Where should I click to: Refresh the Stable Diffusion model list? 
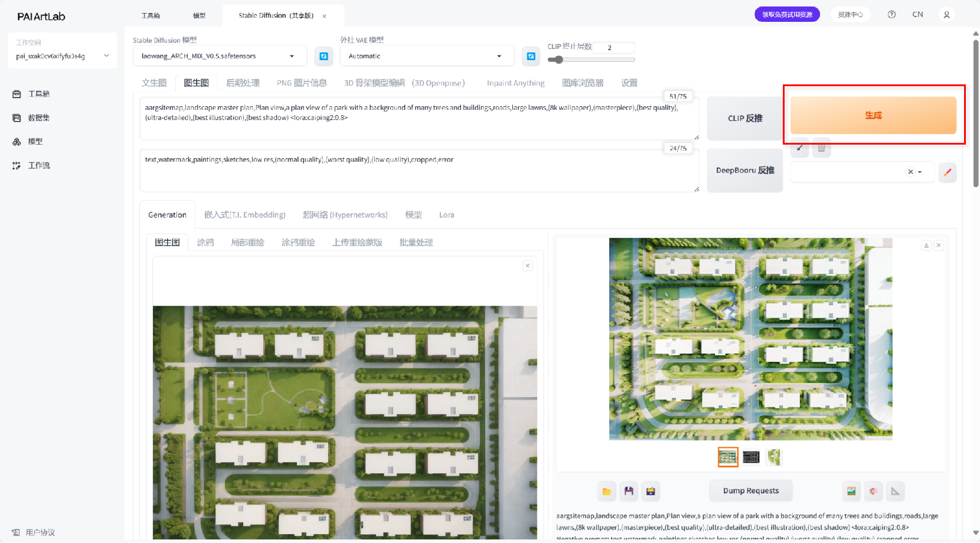point(324,56)
